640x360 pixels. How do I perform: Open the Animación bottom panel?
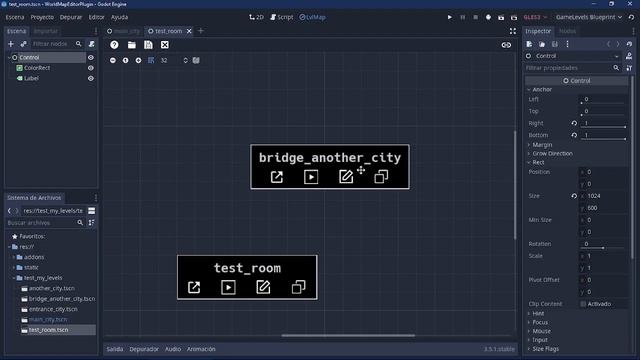[x=201, y=349]
